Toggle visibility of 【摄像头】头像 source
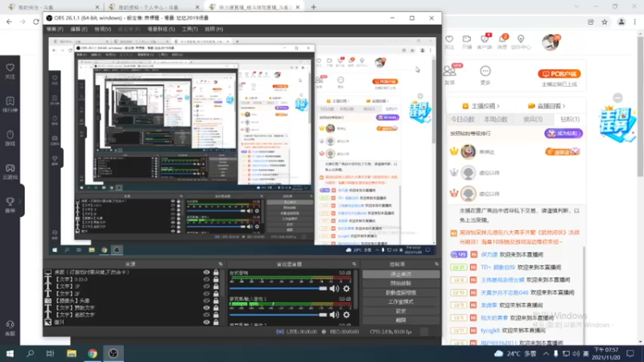 [206, 301]
